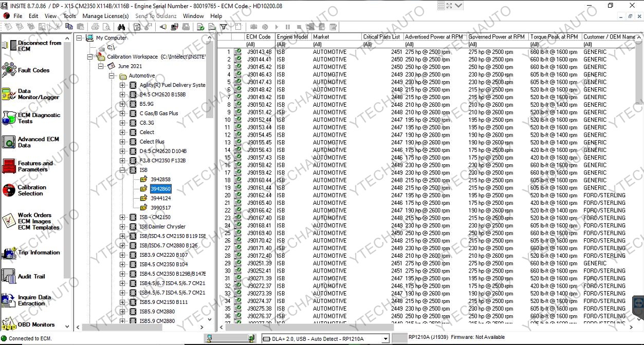Image resolution: width=644 pixels, height=345 pixels.
Task: Collapse the ISB tree node
Action: pyautogui.click(x=122, y=170)
